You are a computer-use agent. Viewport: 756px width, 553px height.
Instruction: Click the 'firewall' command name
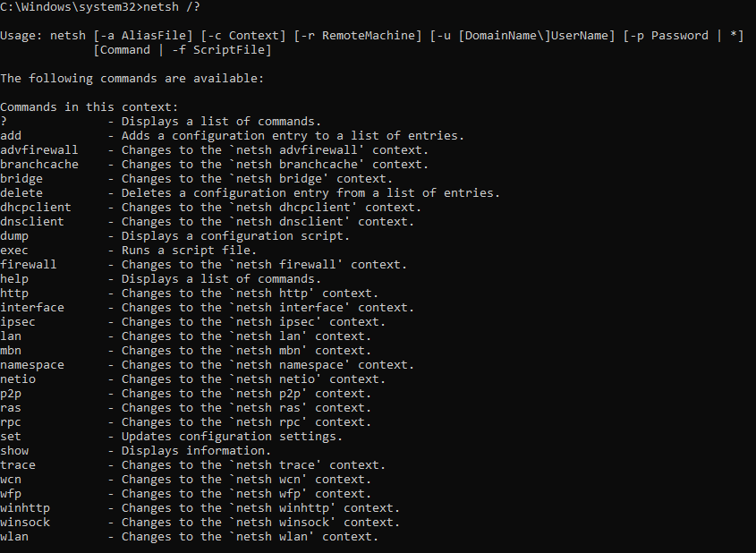tap(29, 265)
